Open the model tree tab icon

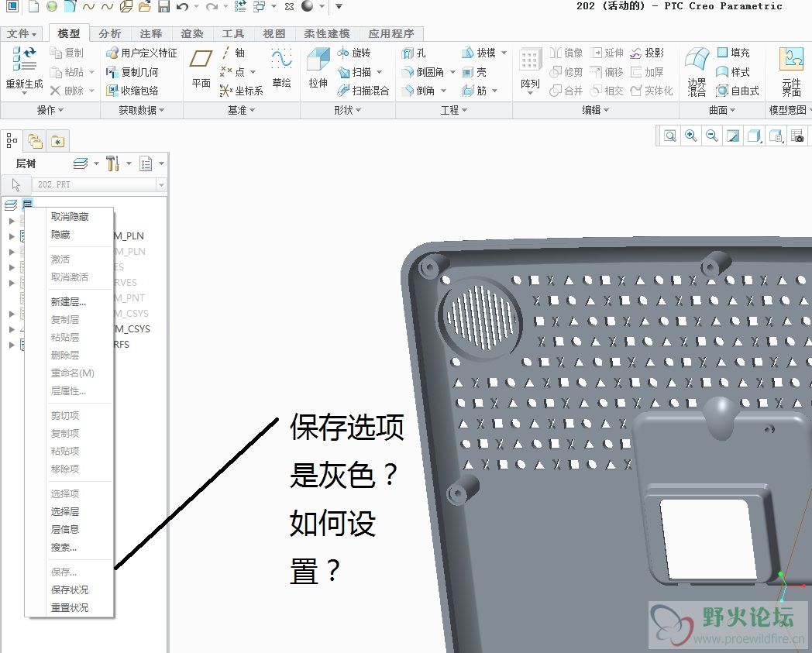pyautogui.click(x=12, y=141)
